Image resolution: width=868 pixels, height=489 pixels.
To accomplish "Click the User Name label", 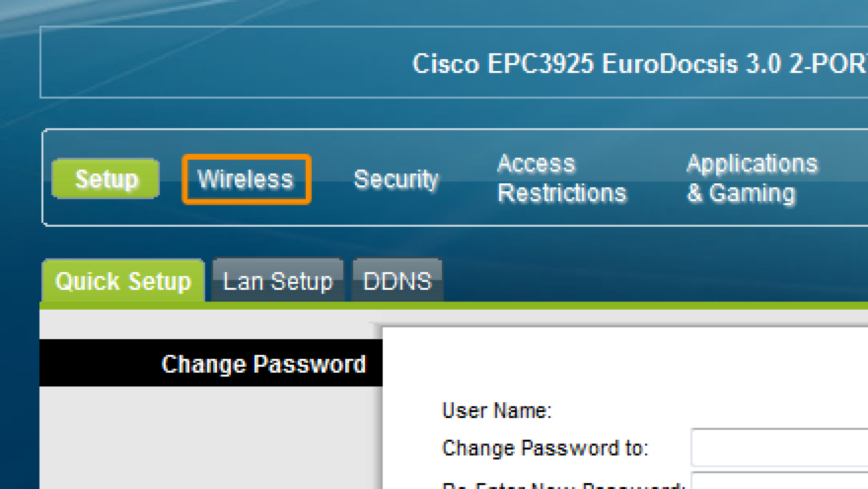I will click(x=496, y=410).
